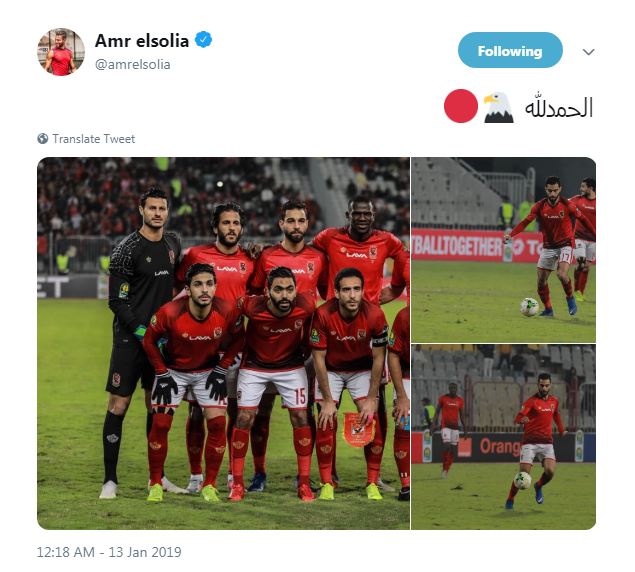The height and width of the screenshot is (572, 635).
Task: Expand the tweet options chevron menu
Action: click(588, 52)
